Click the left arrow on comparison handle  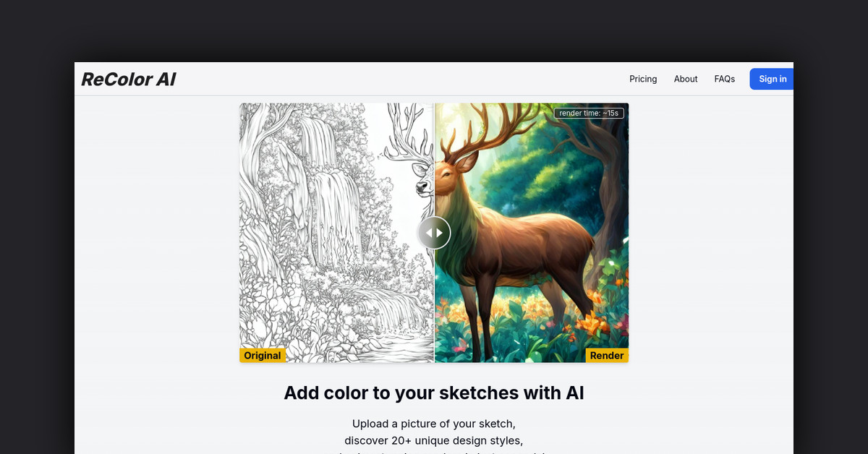[428, 233]
